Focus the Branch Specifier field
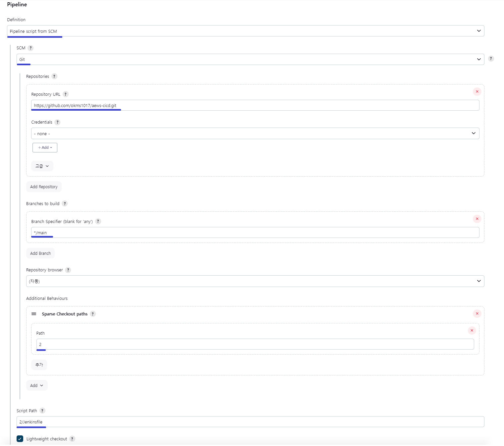Viewport: 504px width, 446px height. [x=255, y=233]
